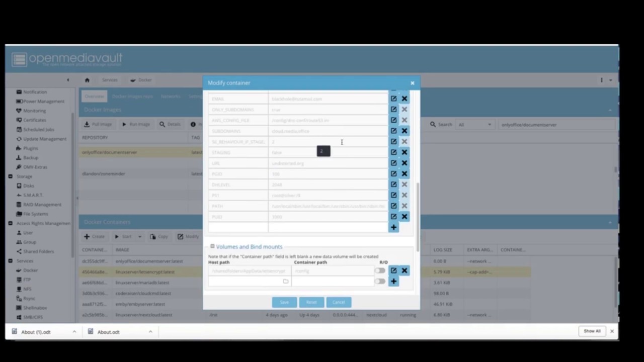This screenshot has width=644, height=362.
Task: Delete the STAGING variable
Action: tap(404, 152)
